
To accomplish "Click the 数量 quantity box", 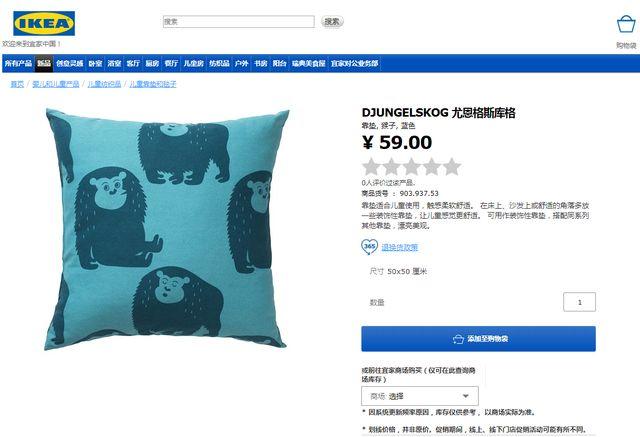I will click(579, 302).
